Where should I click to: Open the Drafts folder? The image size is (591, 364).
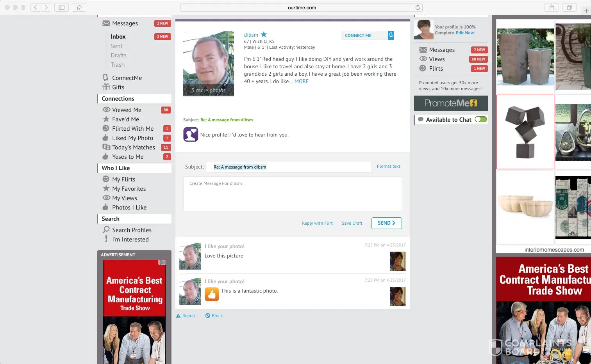(x=118, y=55)
